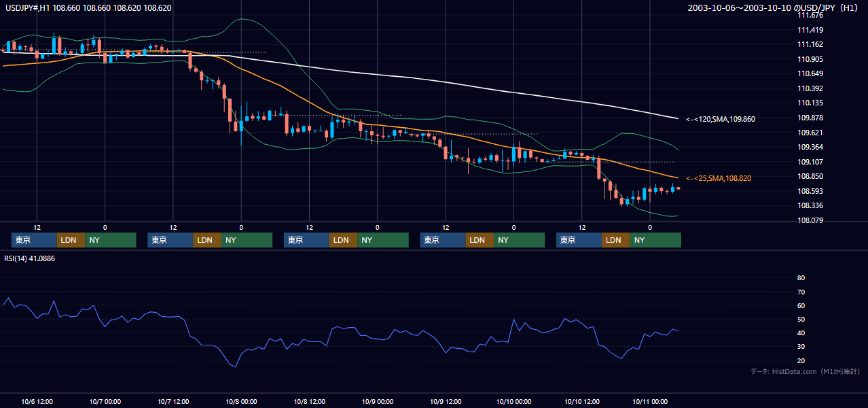The height and width of the screenshot is (408, 868).
Task: Click the 東京 session box for 10/9
Action: pyautogui.click(x=444, y=240)
